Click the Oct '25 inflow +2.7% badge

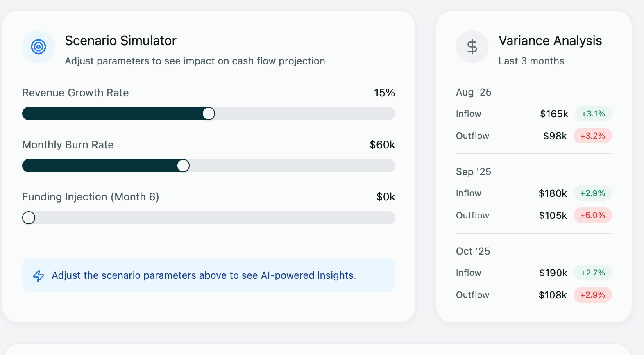(x=592, y=273)
